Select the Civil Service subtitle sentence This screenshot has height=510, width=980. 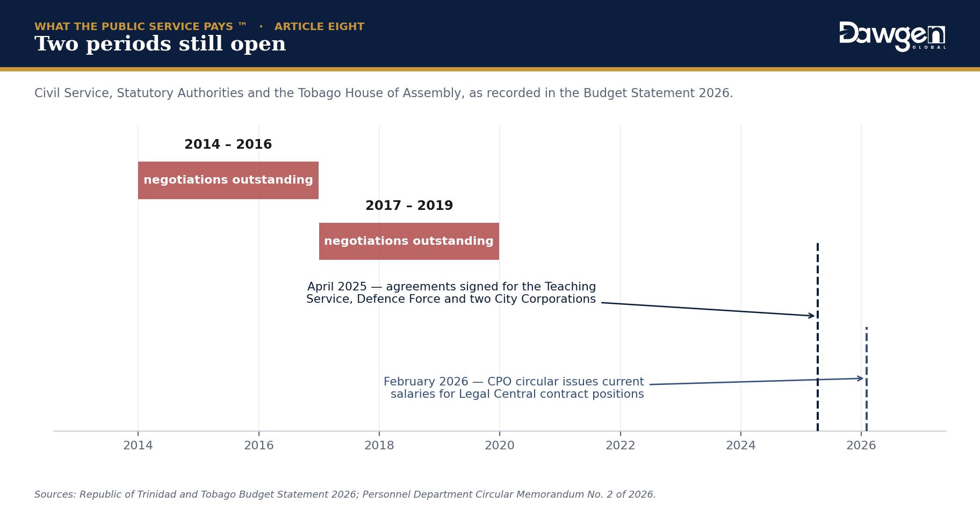[384, 93]
